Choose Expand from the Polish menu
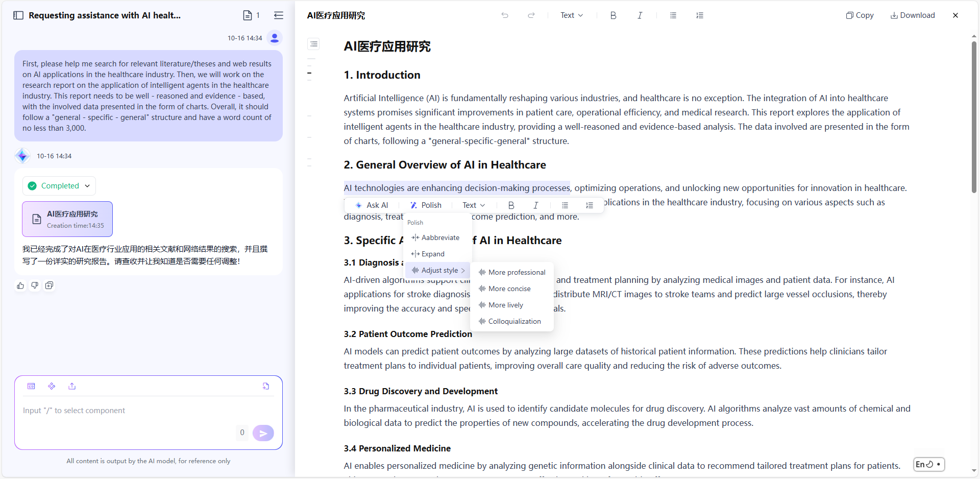Image resolution: width=980 pixels, height=479 pixels. (x=432, y=254)
